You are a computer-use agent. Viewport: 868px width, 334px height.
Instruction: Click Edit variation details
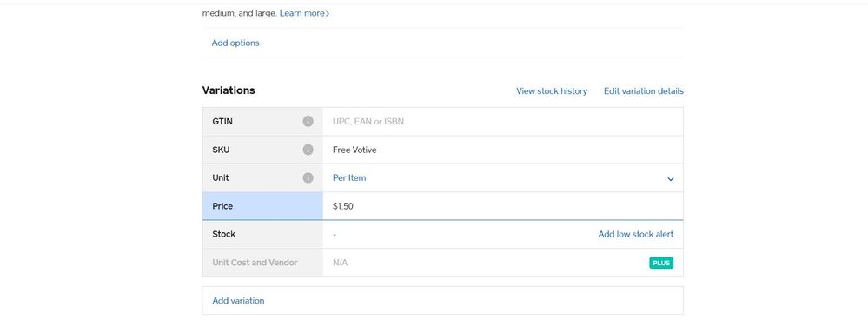pyautogui.click(x=643, y=90)
